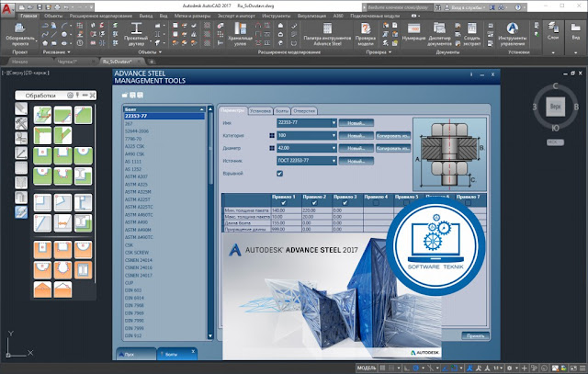
Task: Enable the Правило 4 checkbox
Action: point(376,203)
